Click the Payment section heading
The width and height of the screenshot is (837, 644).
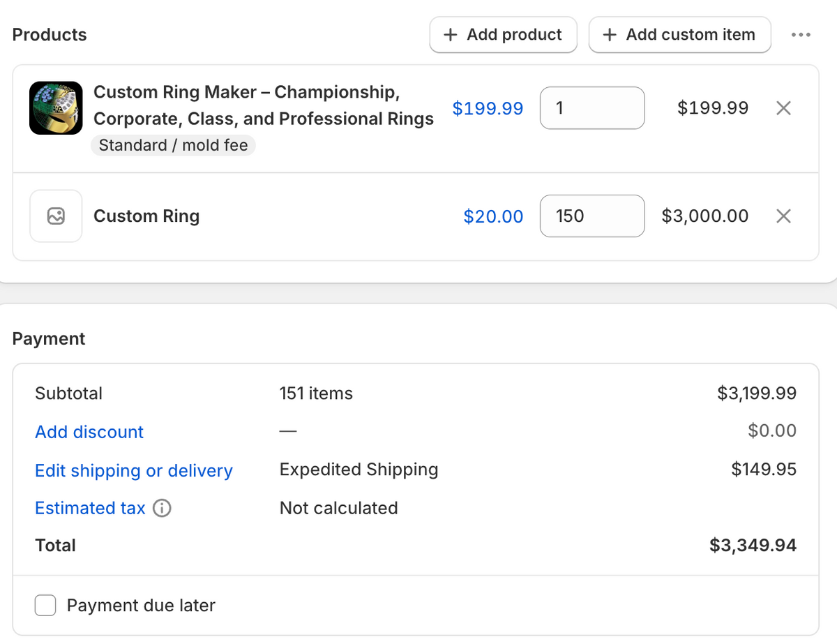49,339
